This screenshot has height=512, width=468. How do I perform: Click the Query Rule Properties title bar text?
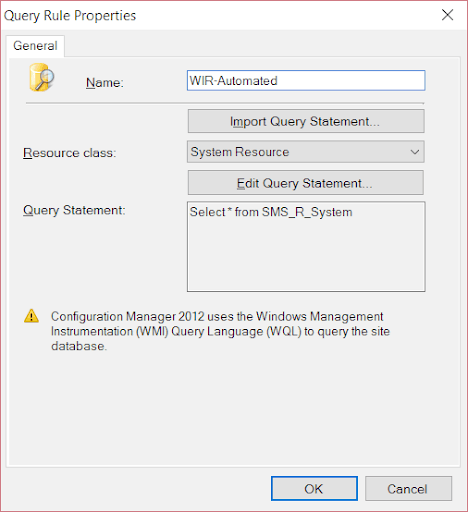[x=70, y=16]
